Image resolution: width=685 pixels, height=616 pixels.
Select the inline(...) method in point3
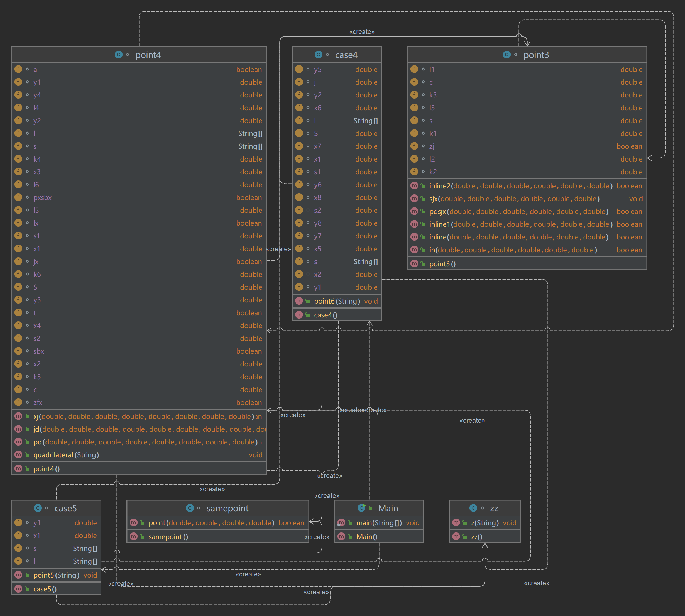pos(527,237)
